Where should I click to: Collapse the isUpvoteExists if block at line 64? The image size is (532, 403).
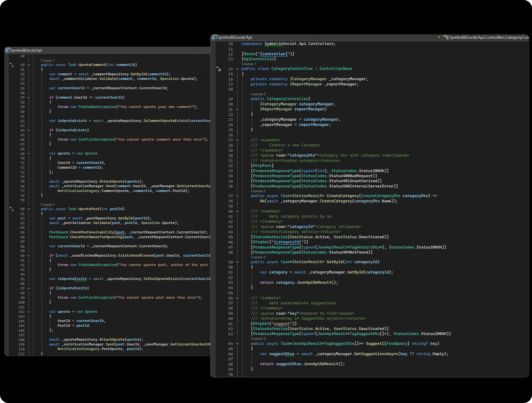[29, 130]
